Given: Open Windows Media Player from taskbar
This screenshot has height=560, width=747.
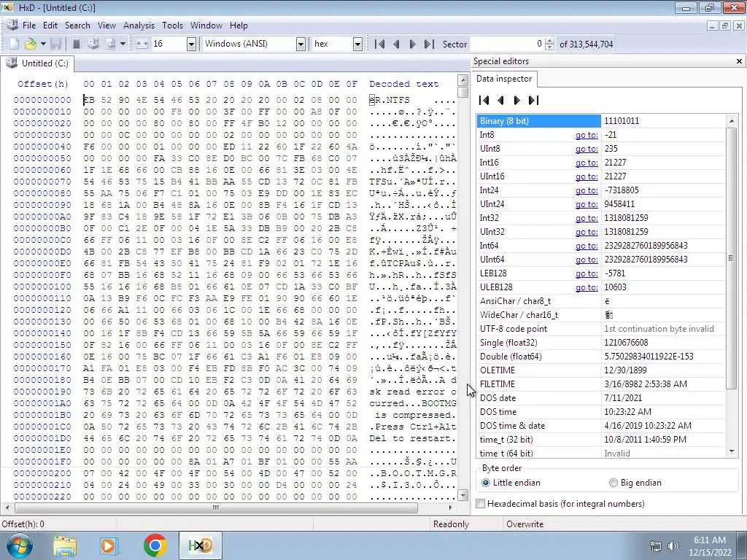Looking at the screenshot, I should [108, 545].
